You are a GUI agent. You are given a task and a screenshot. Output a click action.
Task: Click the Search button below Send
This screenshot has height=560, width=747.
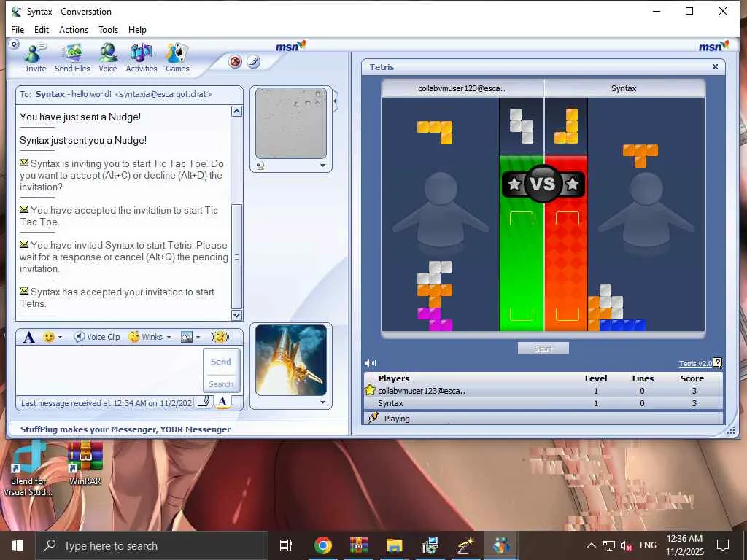click(x=221, y=384)
